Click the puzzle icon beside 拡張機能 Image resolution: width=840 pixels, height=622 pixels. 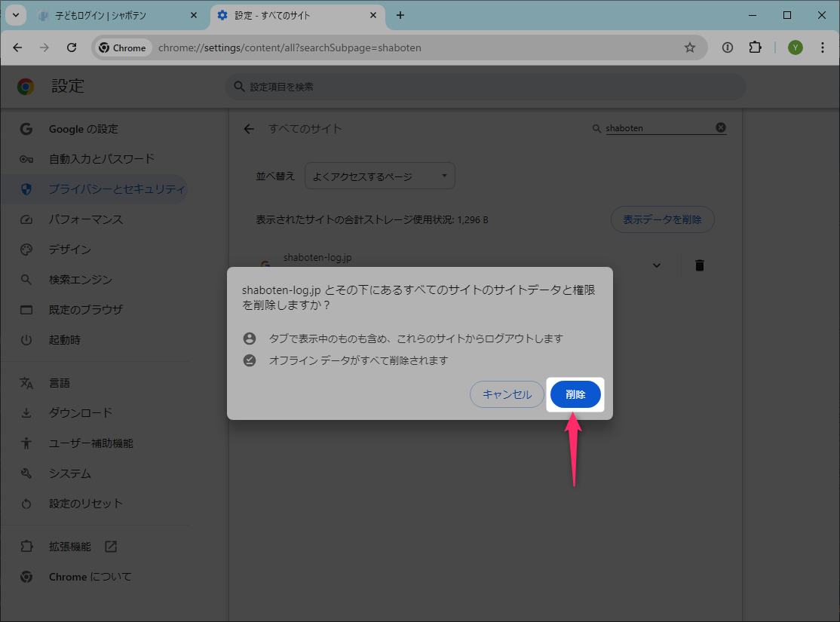tap(26, 547)
